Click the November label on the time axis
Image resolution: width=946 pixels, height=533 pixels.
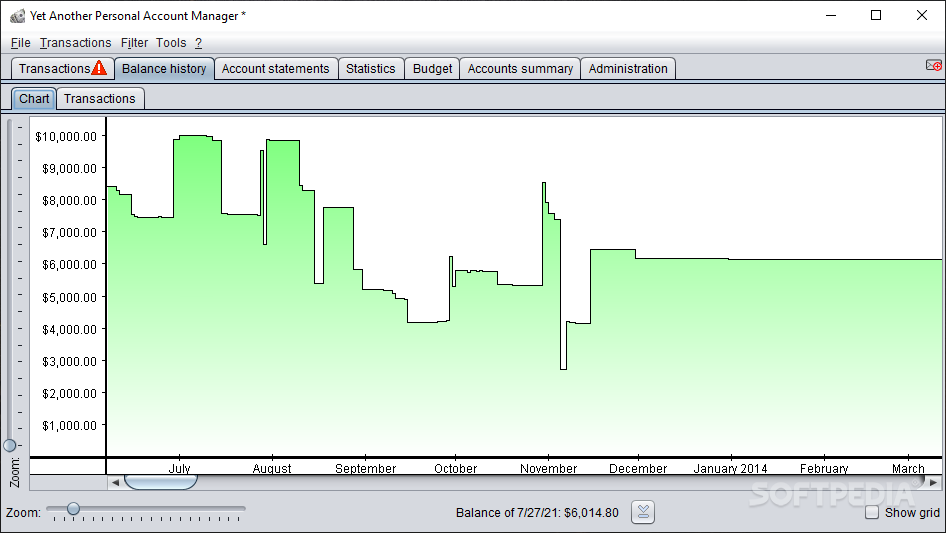point(548,468)
